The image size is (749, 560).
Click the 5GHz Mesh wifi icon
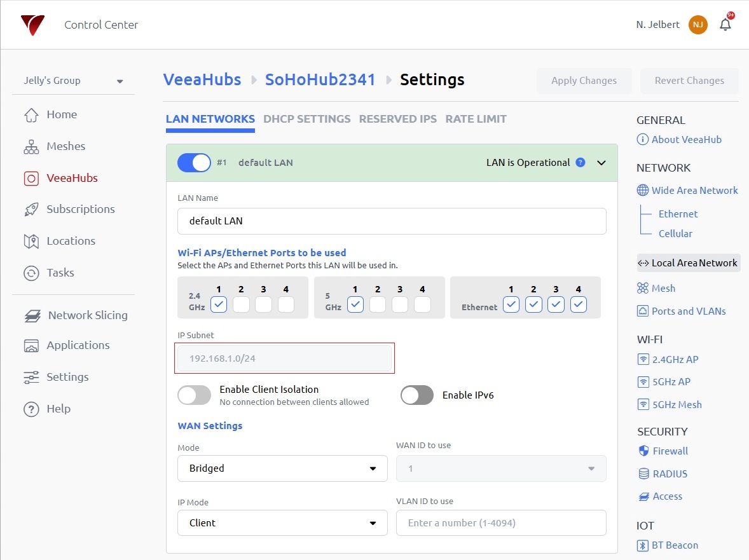[643, 405]
